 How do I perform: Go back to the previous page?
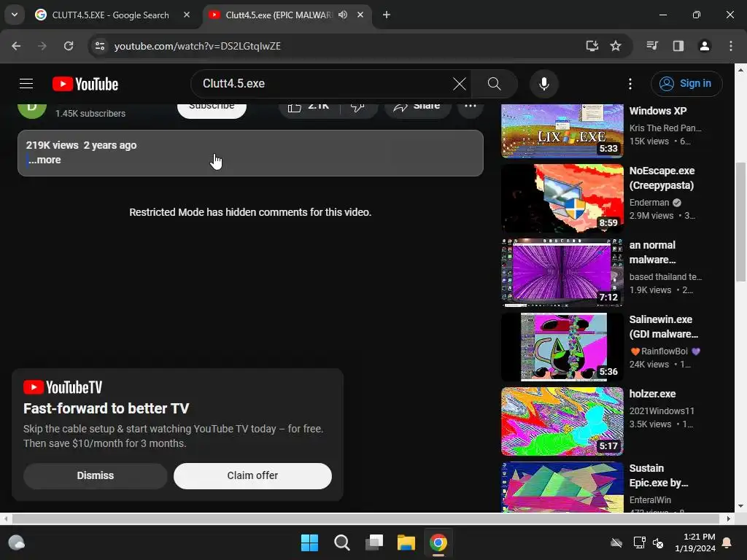[16, 46]
